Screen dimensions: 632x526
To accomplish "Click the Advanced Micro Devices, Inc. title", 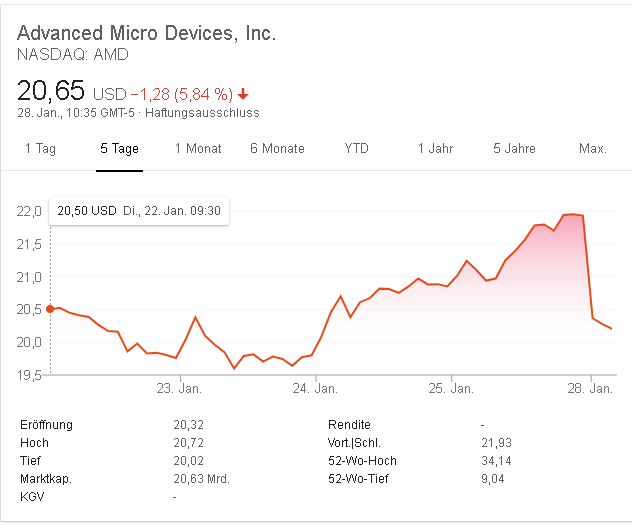I will 146,33.
